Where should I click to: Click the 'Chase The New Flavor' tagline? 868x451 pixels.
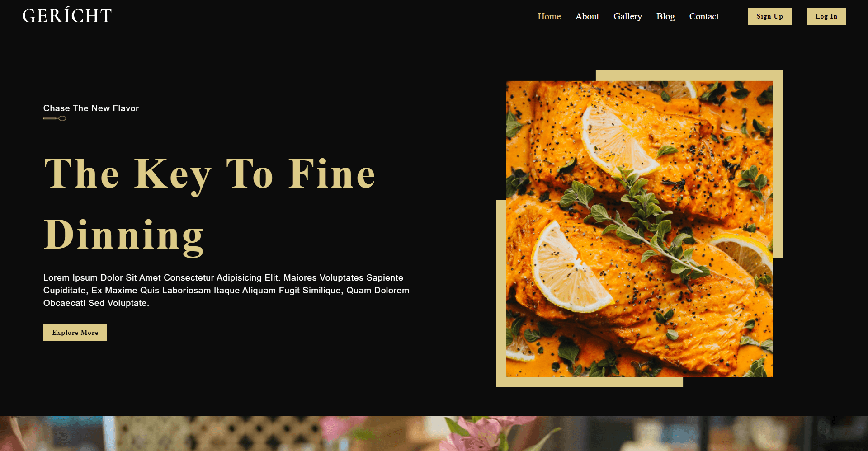coord(91,108)
